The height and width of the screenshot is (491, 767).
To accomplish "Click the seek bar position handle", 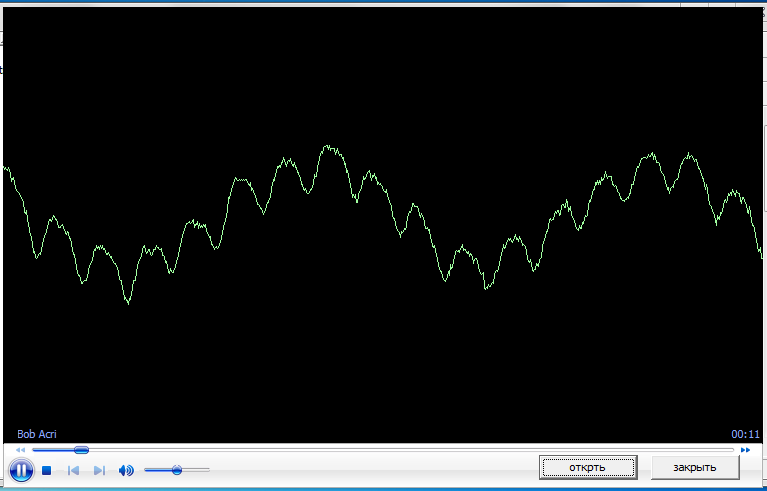I will (81, 450).
